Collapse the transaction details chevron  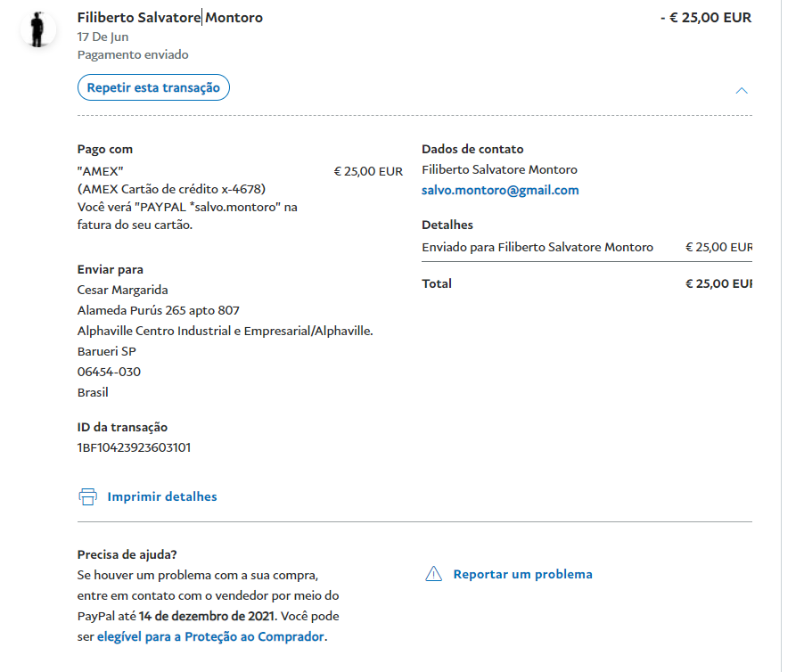pyautogui.click(x=742, y=90)
